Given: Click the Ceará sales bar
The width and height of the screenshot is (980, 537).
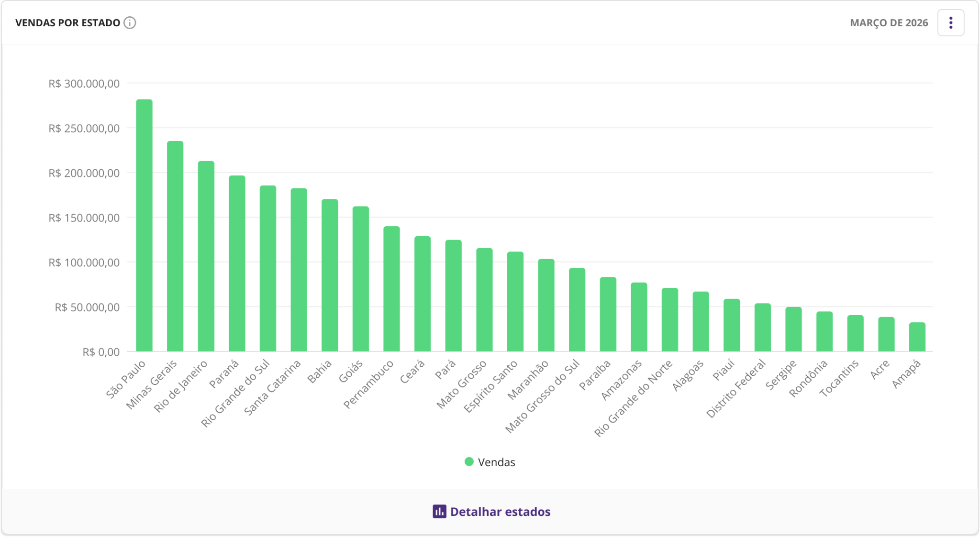Looking at the screenshot, I should click(x=423, y=294).
